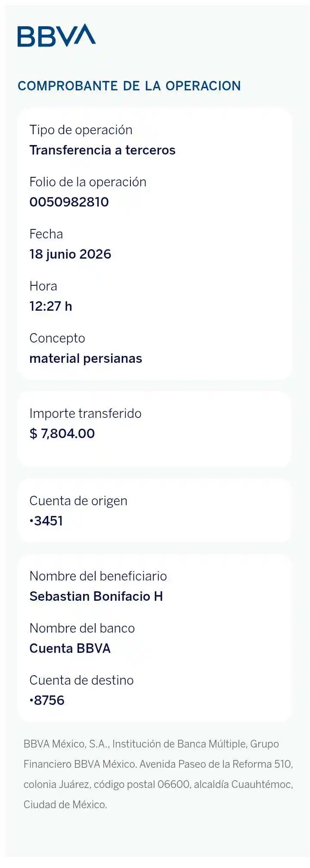This screenshot has height=868, width=310.
Task: Click the Cuenta de origen label
Action: (78, 501)
